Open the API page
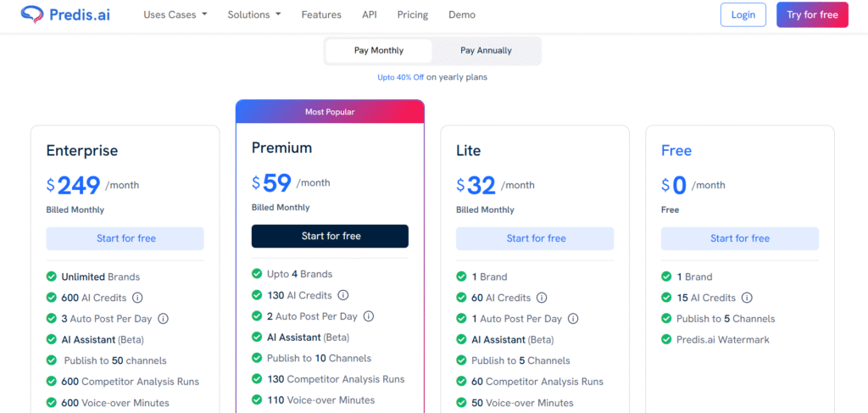 click(x=370, y=15)
